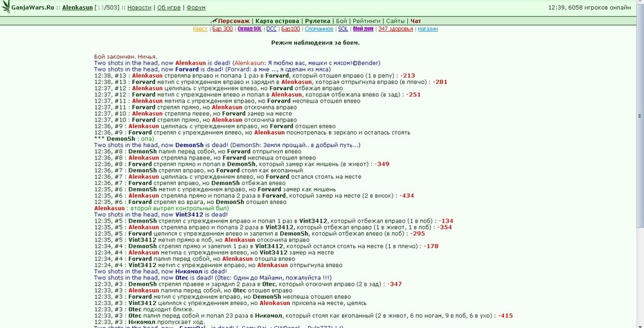Screen dimensions: 644x328
Task: Click the 347 здоровья quick link
Action: pyautogui.click(x=395, y=29)
